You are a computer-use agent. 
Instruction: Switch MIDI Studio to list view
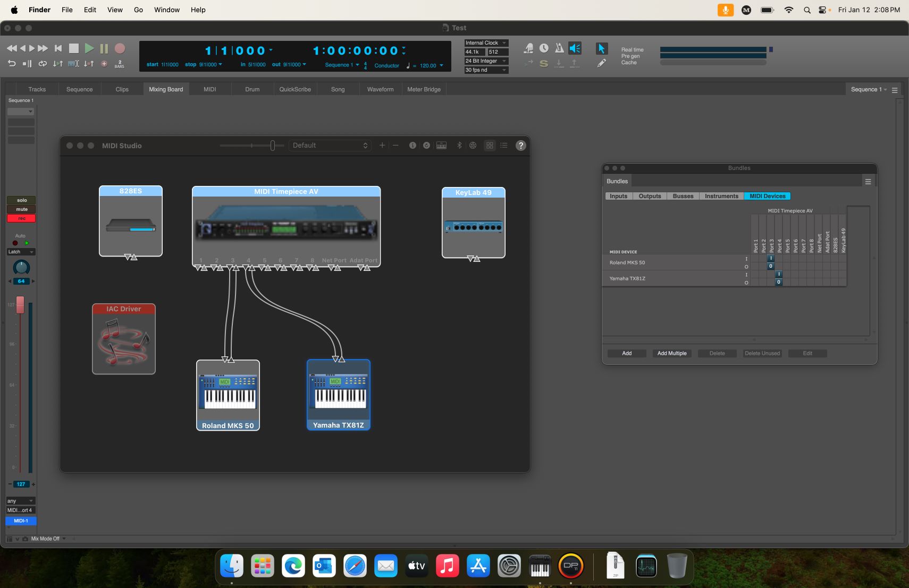click(x=504, y=145)
